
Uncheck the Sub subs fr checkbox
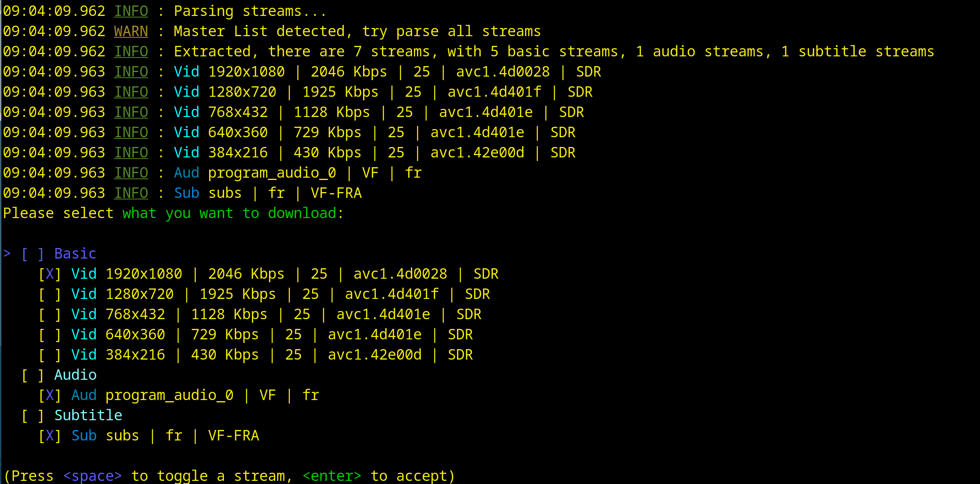click(x=50, y=436)
